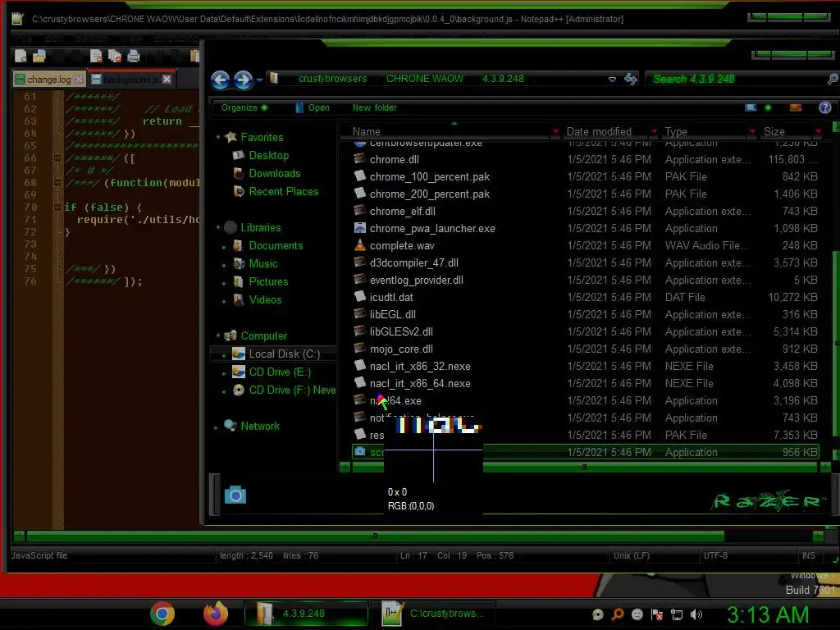Viewport: 840px width, 630px height.
Task: Toggle the preview pane icon
Action: pyautogui.click(x=796, y=107)
